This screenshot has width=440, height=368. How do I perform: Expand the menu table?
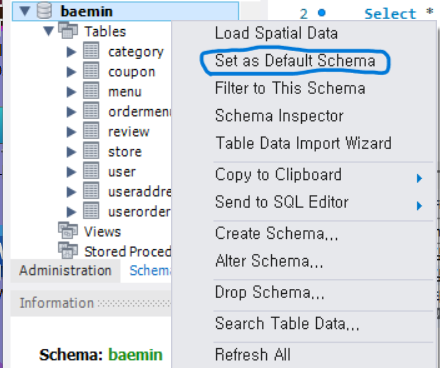(x=71, y=92)
